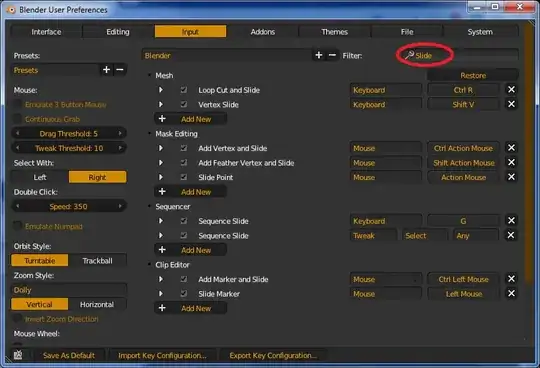Expand Add Vertex and Slide details

[160, 148]
